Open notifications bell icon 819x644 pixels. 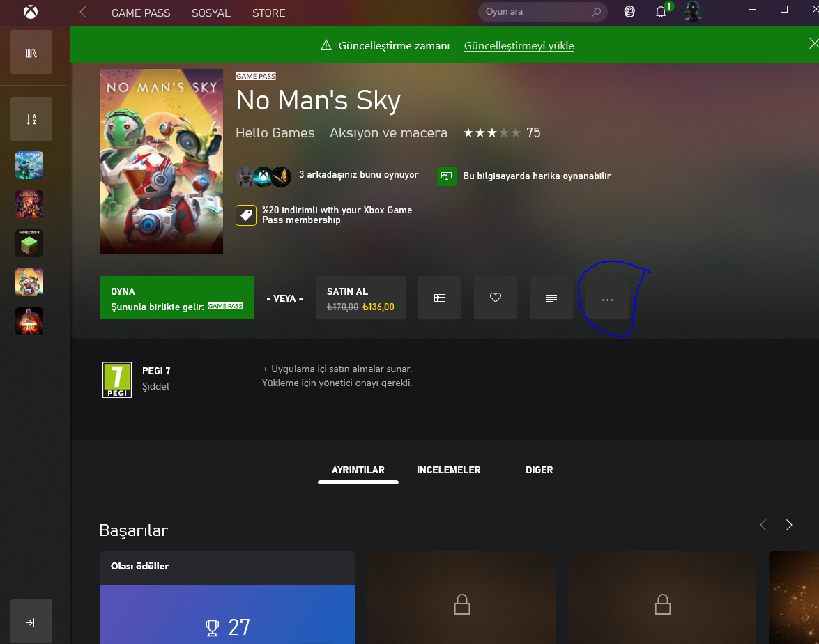coord(661,12)
